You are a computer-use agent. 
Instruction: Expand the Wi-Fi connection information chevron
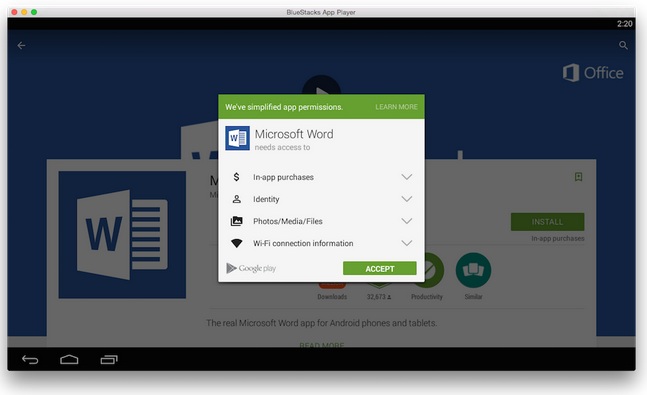tap(406, 243)
